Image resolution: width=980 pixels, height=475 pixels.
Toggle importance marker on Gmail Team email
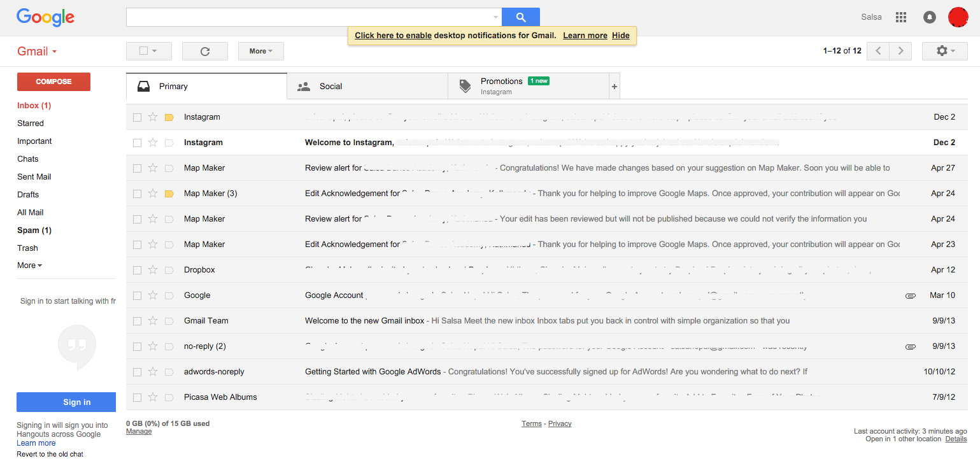click(x=169, y=321)
